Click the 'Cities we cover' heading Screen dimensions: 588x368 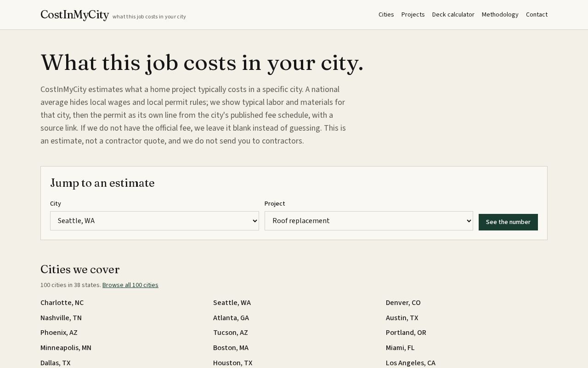[80, 270]
